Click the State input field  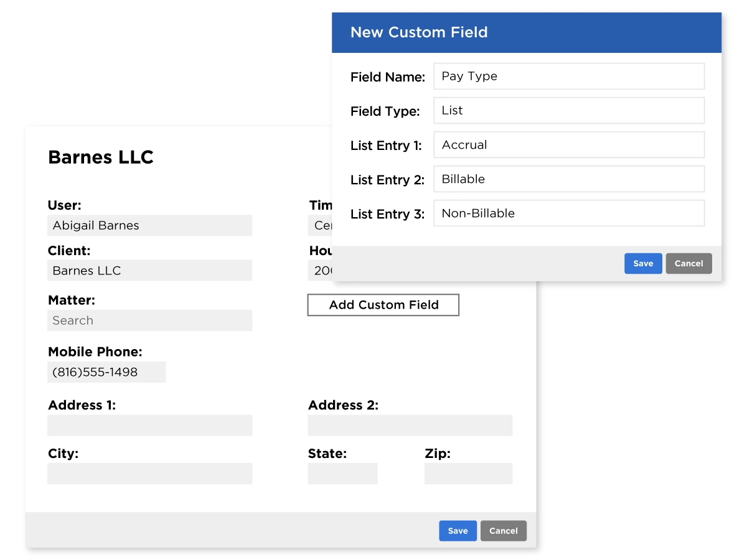[x=342, y=474]
